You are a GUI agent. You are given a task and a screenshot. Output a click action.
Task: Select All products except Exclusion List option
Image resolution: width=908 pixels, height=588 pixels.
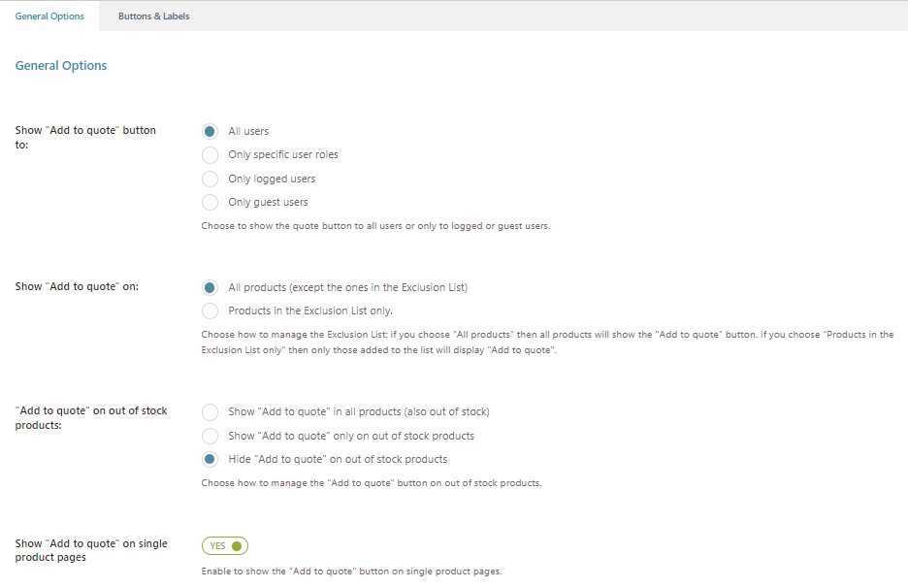[x=210, y=287]
